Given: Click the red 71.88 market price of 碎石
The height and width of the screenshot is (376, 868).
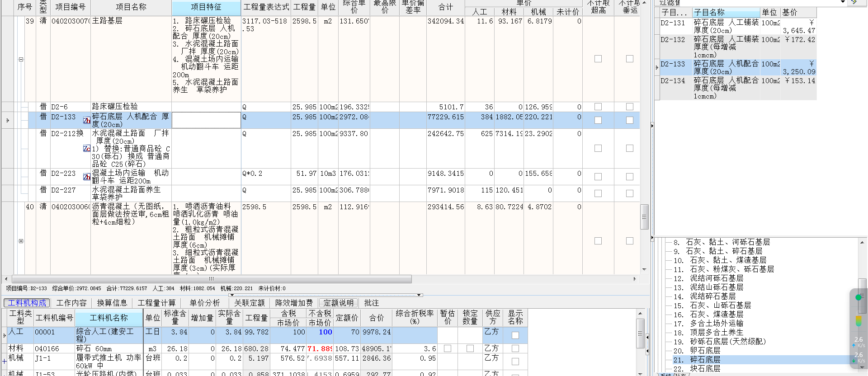Looking at the screenshot, I should pyautogui.click(x=320, y=349).
